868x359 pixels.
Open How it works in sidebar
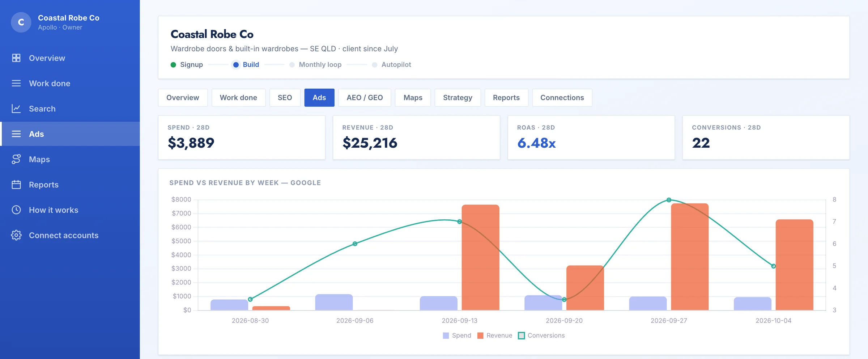70,210
